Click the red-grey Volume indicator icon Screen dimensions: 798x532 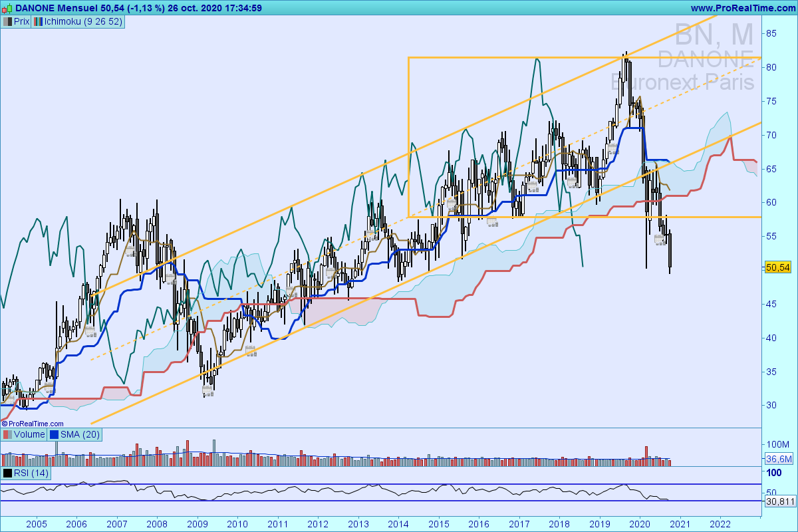click(7, 434)
